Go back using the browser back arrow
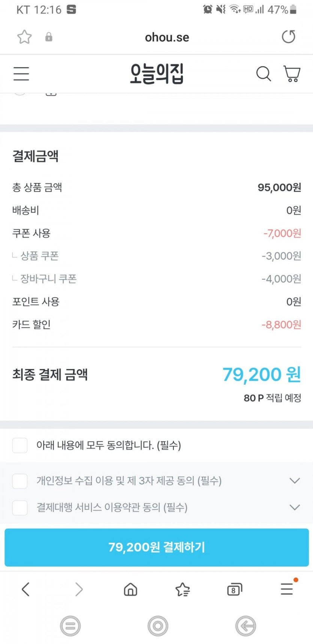Viewport: 313px width, 644px height. pos(25,589)
